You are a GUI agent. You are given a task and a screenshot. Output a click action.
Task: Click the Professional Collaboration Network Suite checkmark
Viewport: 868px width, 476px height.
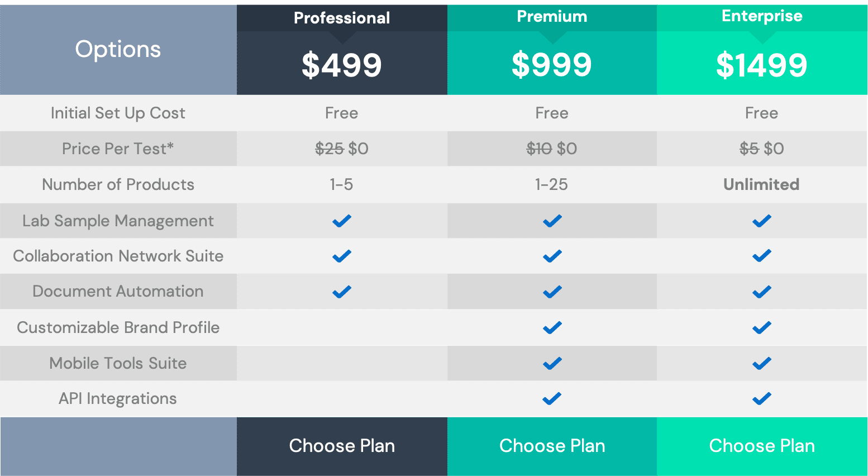(x=342, y=256)
